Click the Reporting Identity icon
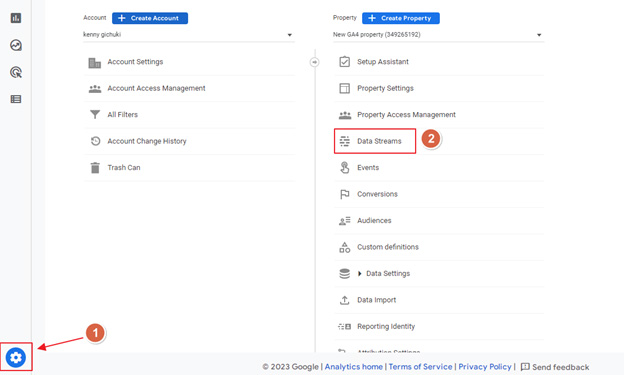This screenshot has height=375, width=624. [x=345, y=326]
